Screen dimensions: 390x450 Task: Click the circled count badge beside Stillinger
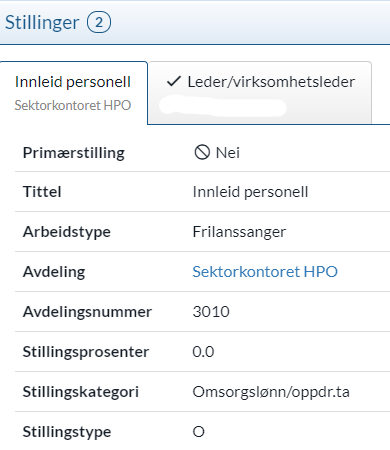99,22
